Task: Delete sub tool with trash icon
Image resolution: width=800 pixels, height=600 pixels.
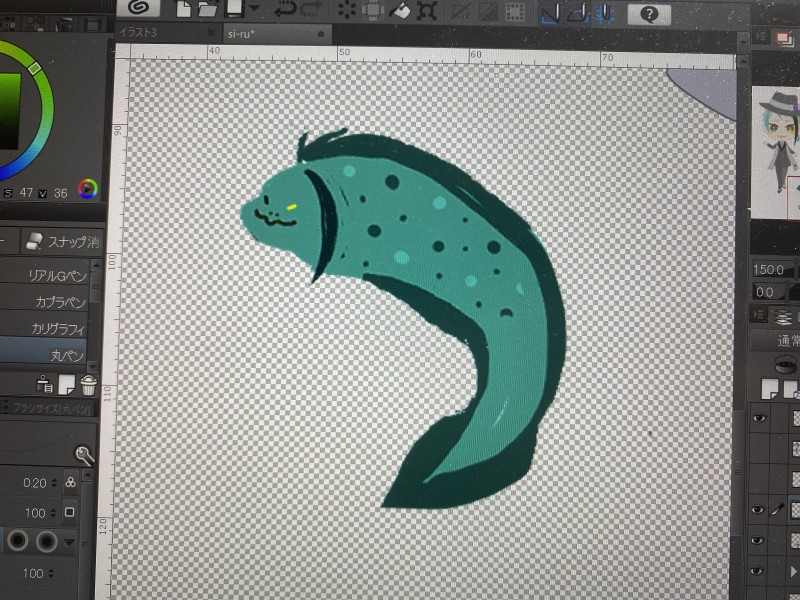Action: coord(88,385)
